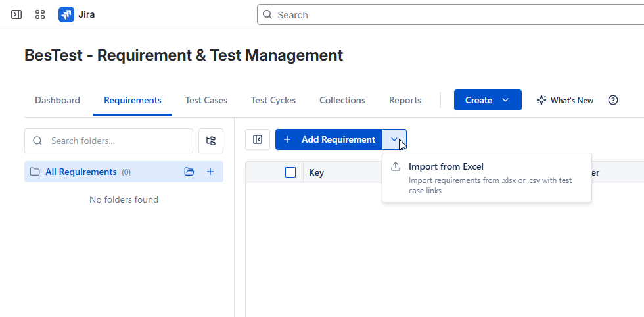This screenshot has height=317, width=644.
Task: Open the Test Cases tab
Action: click(206, 100)
